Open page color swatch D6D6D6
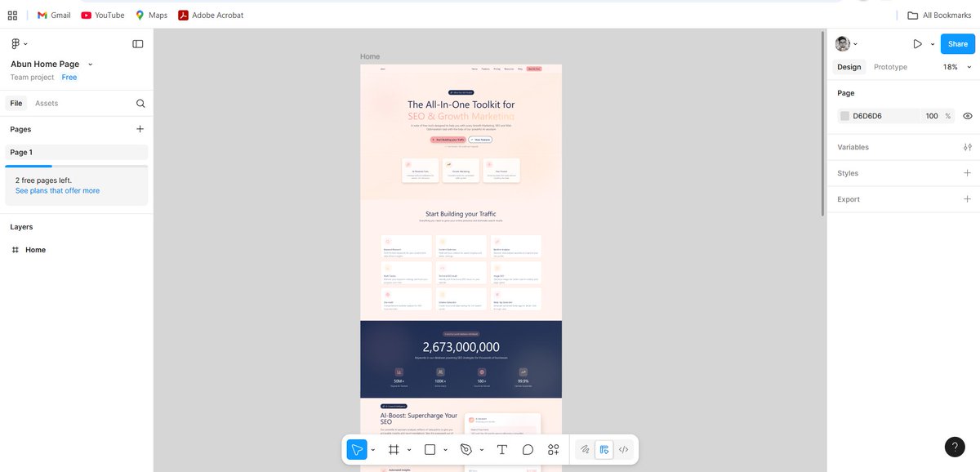Image resolution: width=980 pixels, height=472 pixels. click(x=845, y=116)
